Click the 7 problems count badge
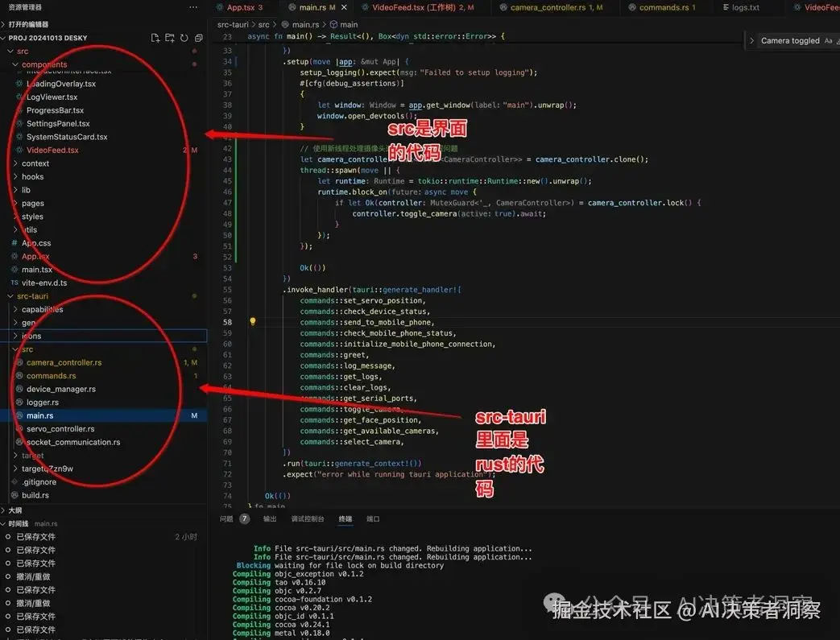This screenshot has width=840, height=640. coord(244,518)
